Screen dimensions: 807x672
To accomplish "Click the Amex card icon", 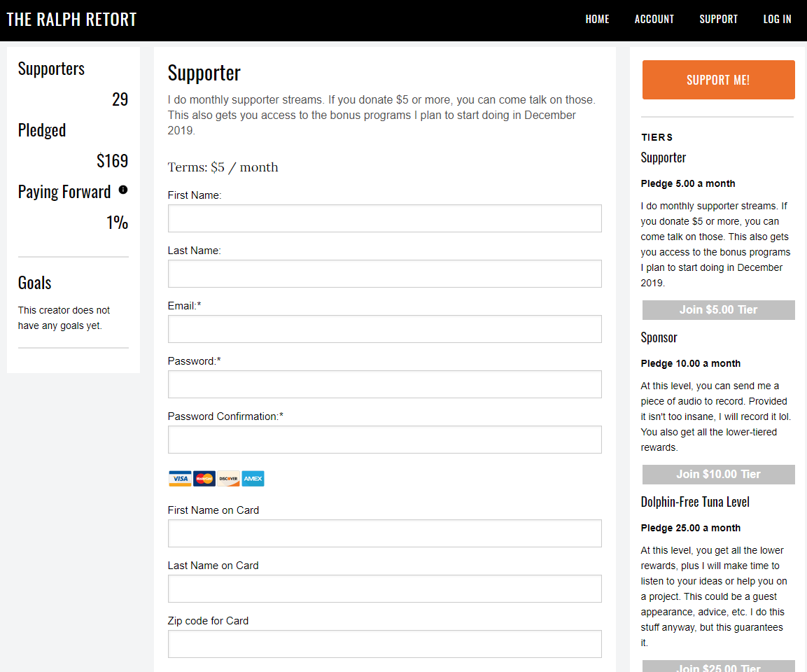I will (253, 479).
